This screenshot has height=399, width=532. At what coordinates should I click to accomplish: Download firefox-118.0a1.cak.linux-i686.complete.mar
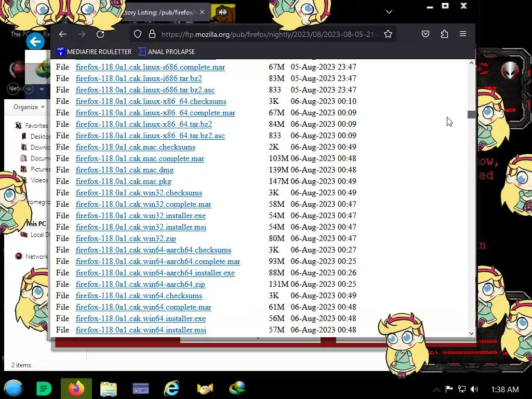(x=150, y=67)
